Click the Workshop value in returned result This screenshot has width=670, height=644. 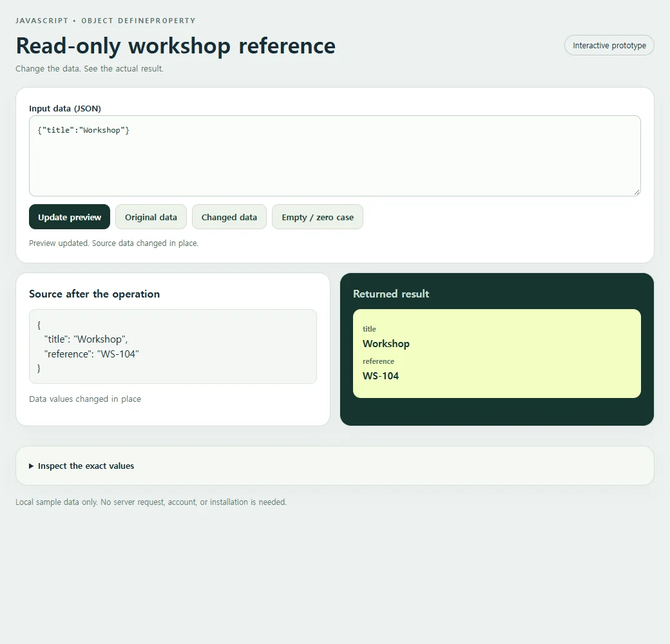pyautogui.click(x=386, y=344)
